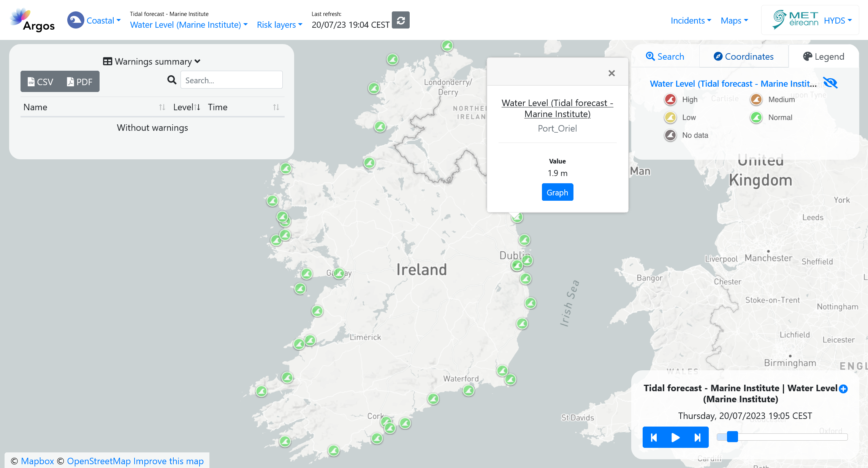Click the popup title Water Level (Tidal forecast - Marine Institute)

pyautogui.click(x=557, y=108)
